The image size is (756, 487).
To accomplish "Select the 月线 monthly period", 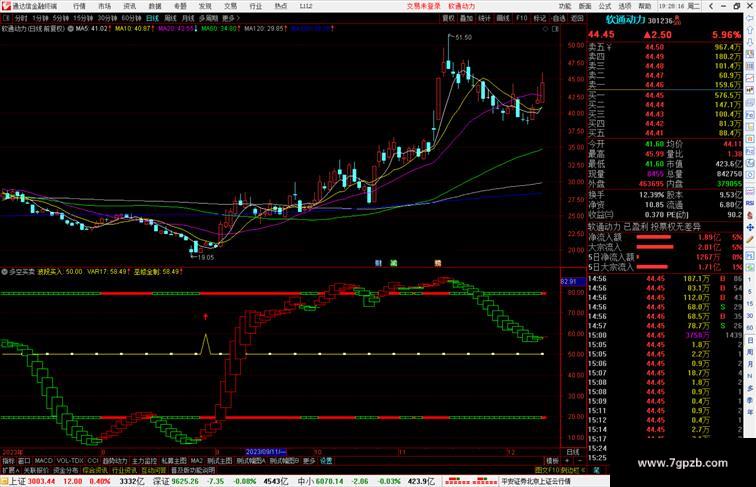I will (188, 18).
